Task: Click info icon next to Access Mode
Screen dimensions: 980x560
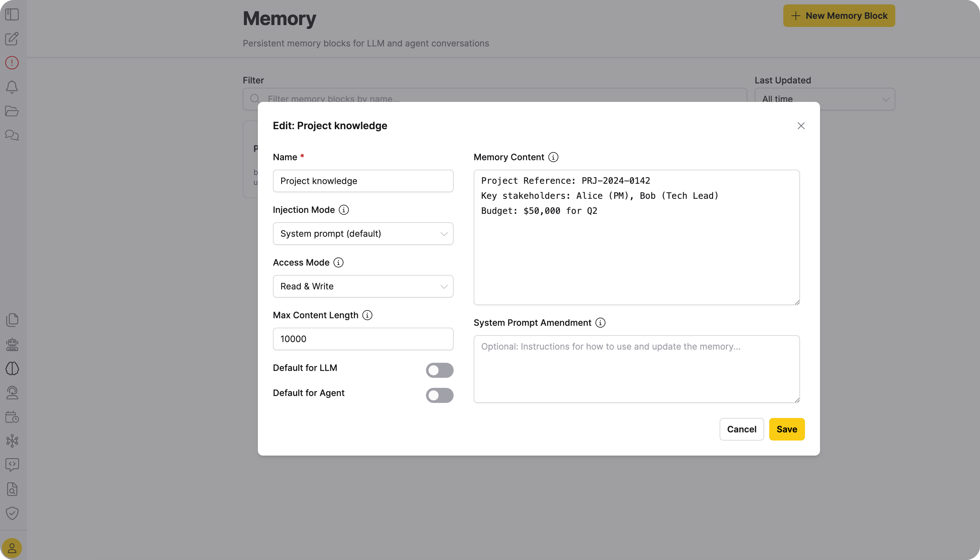Action: coord(338,263)
